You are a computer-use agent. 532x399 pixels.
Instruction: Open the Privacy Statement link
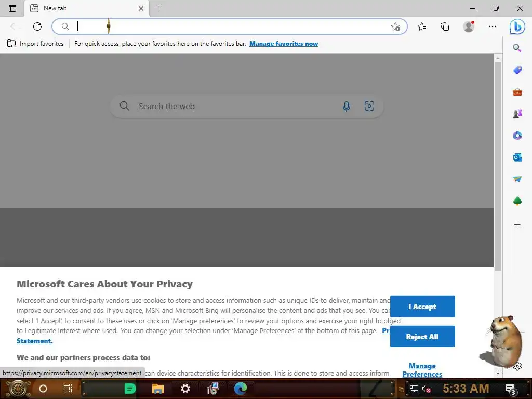click(35, 341)
